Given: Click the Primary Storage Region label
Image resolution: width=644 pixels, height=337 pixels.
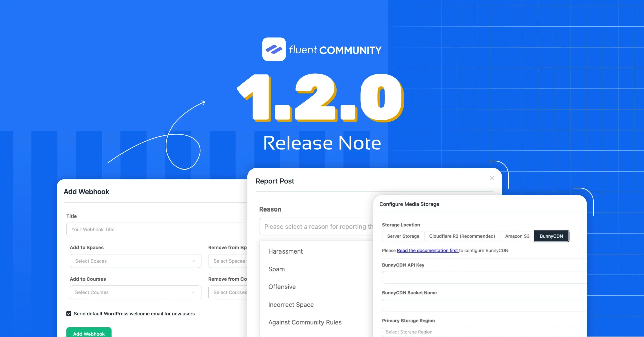Looking at the screenshot, I should click(x=408, y=321).
